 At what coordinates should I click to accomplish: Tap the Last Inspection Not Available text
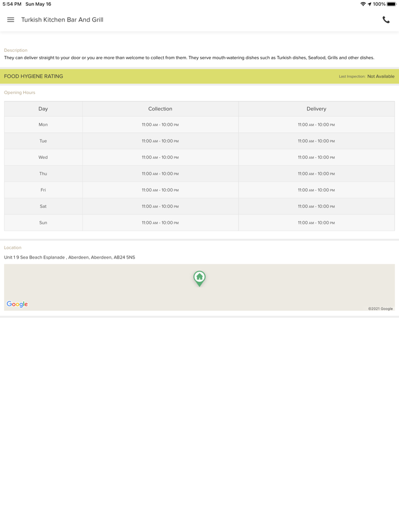coord(367,76)
